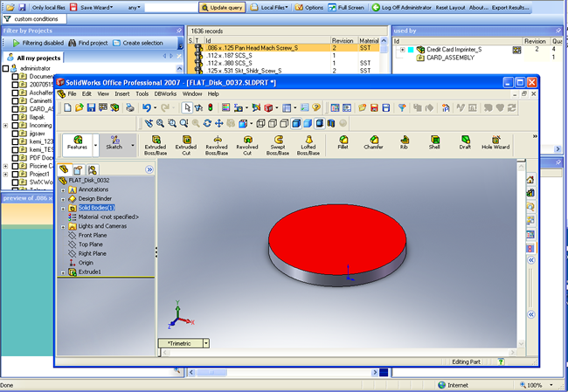
Task: Enable the jigsaw project checkbox
Action: click(15, 134)
